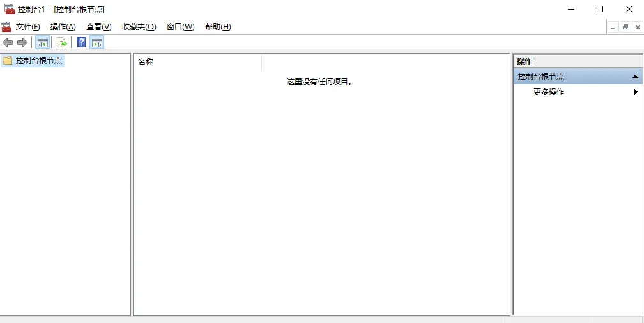
Task: Click the 控制台根节点 folder icon in the tree
Action: (x=8, y=61)
